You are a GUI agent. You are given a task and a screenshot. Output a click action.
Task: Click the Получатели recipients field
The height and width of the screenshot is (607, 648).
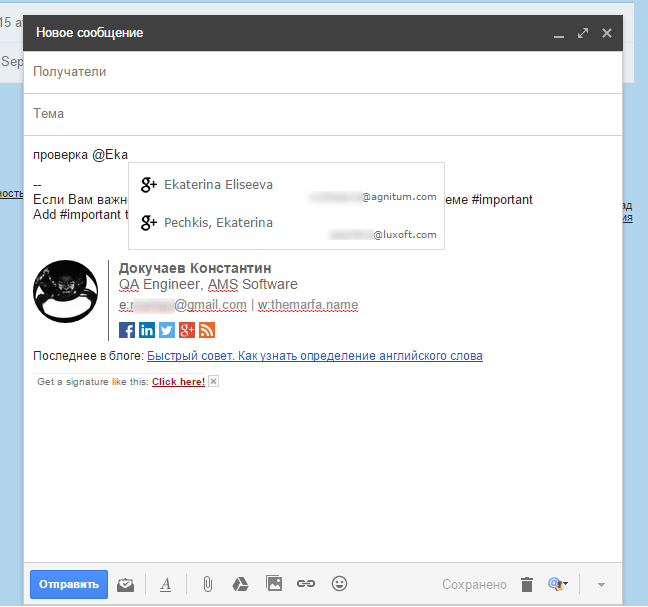point(323,72)
